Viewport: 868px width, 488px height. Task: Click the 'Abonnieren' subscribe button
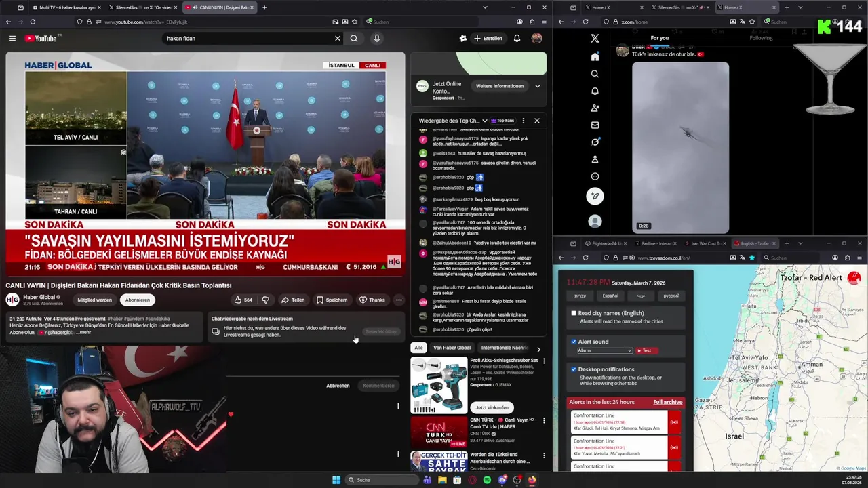click(x=137, y=300)
